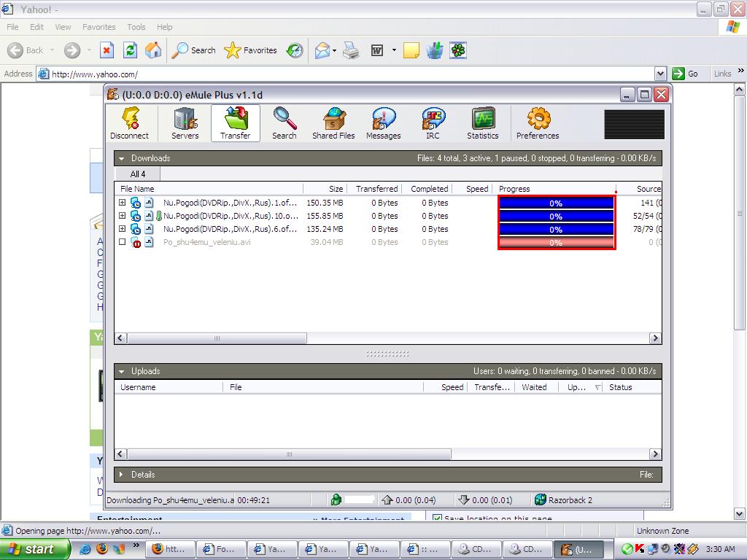747x560 pixels.
Task: Click the Back button in browser
Action: click(x=26, y=50)
